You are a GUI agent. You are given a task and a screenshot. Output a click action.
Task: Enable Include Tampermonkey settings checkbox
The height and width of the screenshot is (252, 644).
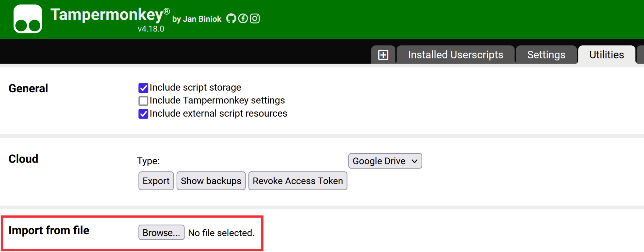click(x=143, y=101)
